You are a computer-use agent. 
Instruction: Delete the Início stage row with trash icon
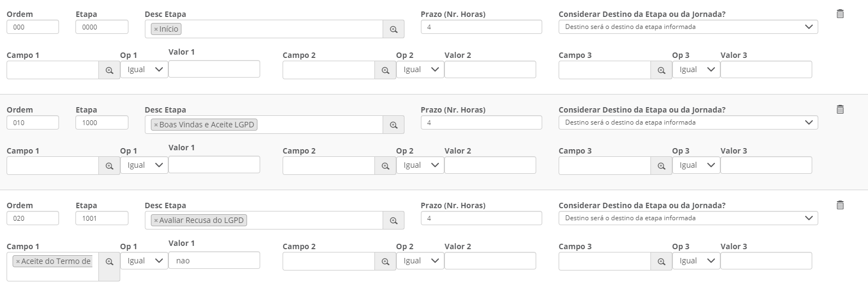click(840, 14)
